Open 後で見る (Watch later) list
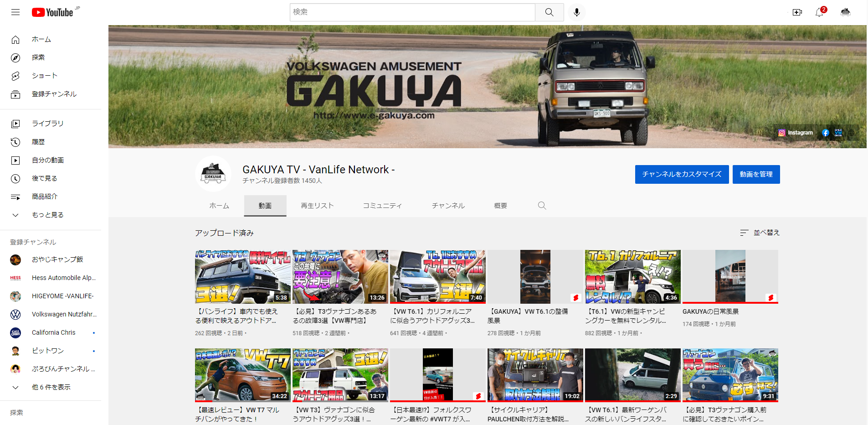Image resolution: width=868 pixels, height=425 pixels. pyautogui.click(x=16, y=178)
